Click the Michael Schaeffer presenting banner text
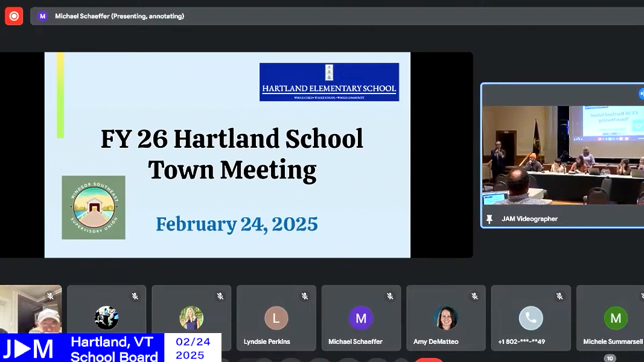Viewport: 644px width, 362px height. [x=120, y=16]
